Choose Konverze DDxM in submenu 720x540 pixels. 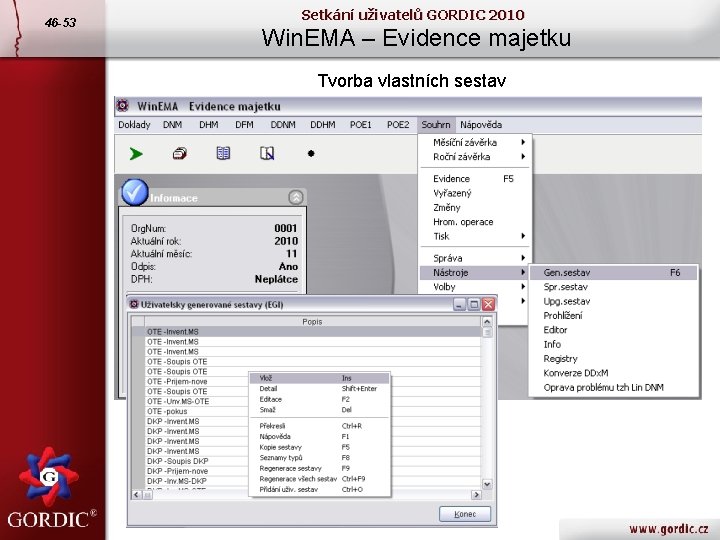click(x=613, y=373)
